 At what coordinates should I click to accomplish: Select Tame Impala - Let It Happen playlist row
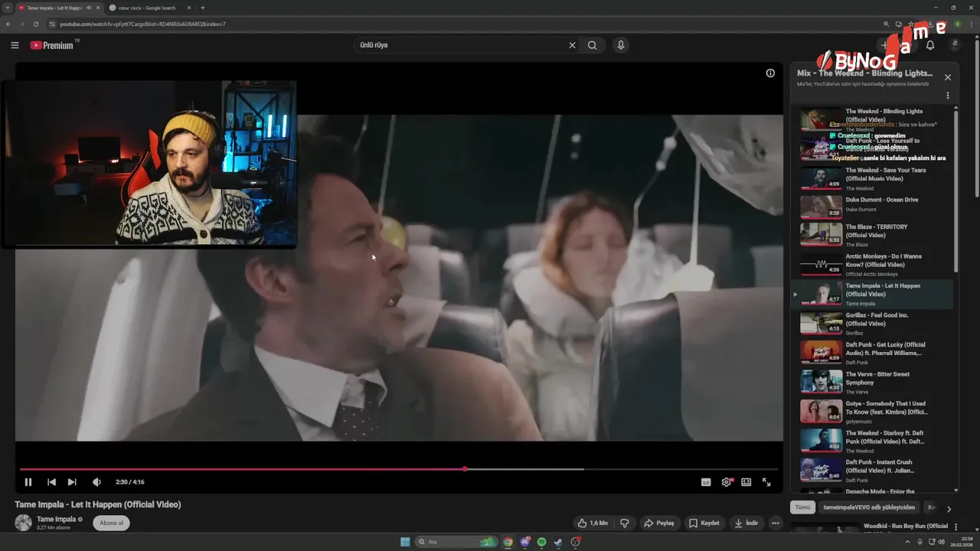872,294
